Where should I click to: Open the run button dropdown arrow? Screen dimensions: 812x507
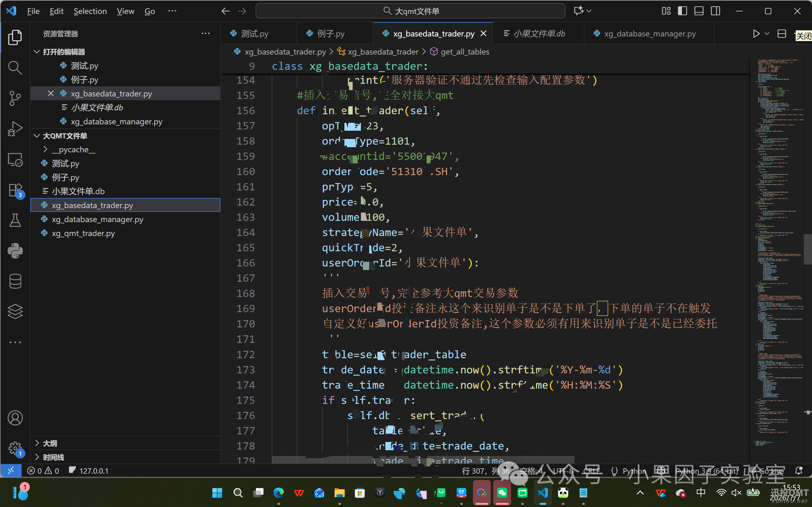(767, 34)
